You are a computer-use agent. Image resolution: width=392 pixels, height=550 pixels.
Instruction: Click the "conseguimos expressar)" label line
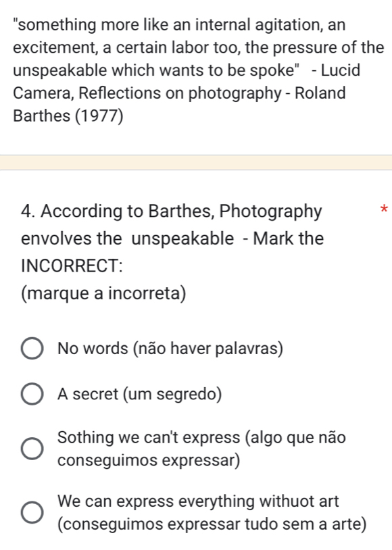pyautogui.click(x=149, y=460)
